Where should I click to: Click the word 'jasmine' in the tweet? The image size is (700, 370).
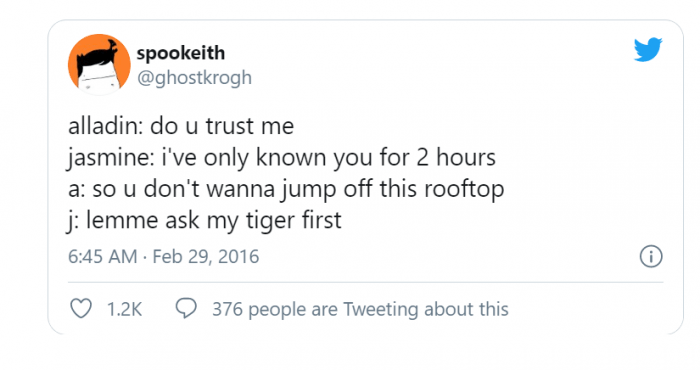(x=110, y=158)
